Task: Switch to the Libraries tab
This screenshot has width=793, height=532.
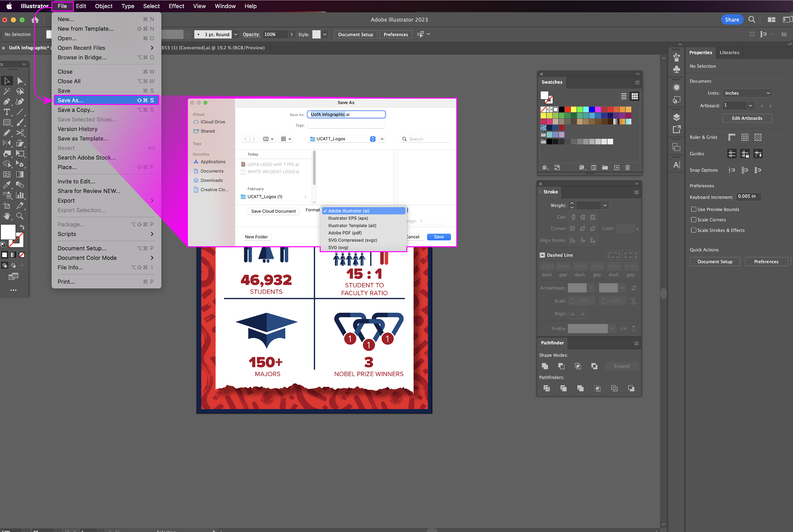Action: tap(729, 53)
